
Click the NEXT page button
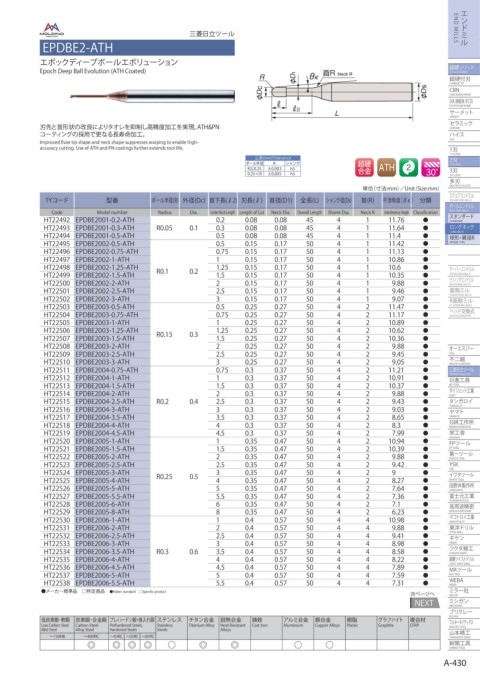[423, 603]
